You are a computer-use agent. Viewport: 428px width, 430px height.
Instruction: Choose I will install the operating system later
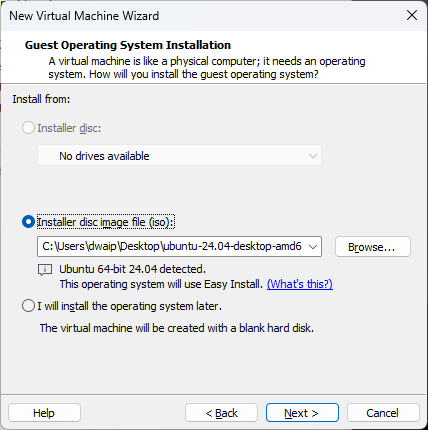(28, 306)
